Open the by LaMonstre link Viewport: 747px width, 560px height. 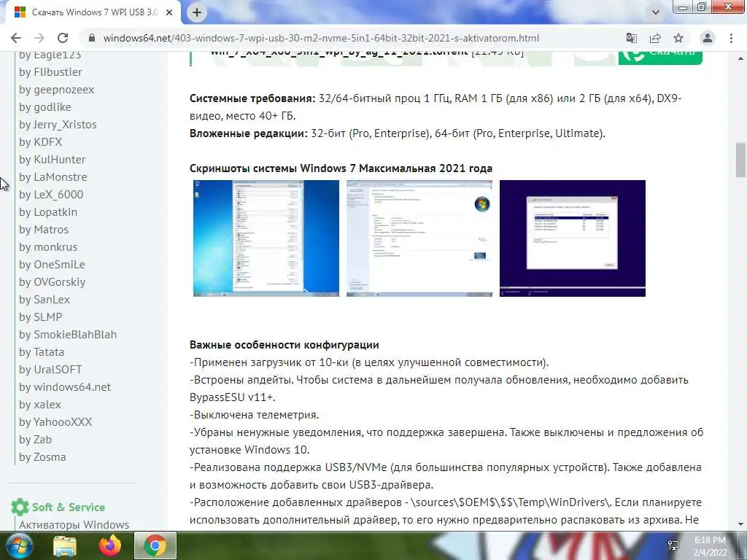[x=53, y=177]
